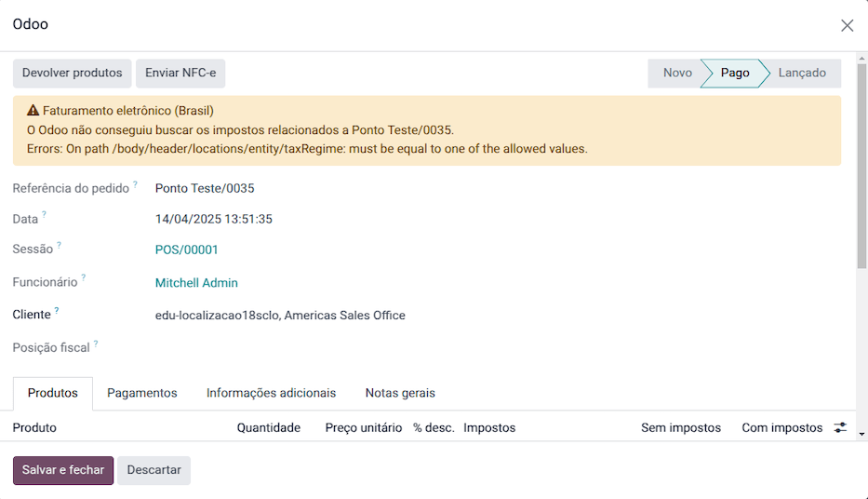Click the dialog's vertical scrollbar
The width and height of the screenshot is (868, 499).
click(861, 168)
